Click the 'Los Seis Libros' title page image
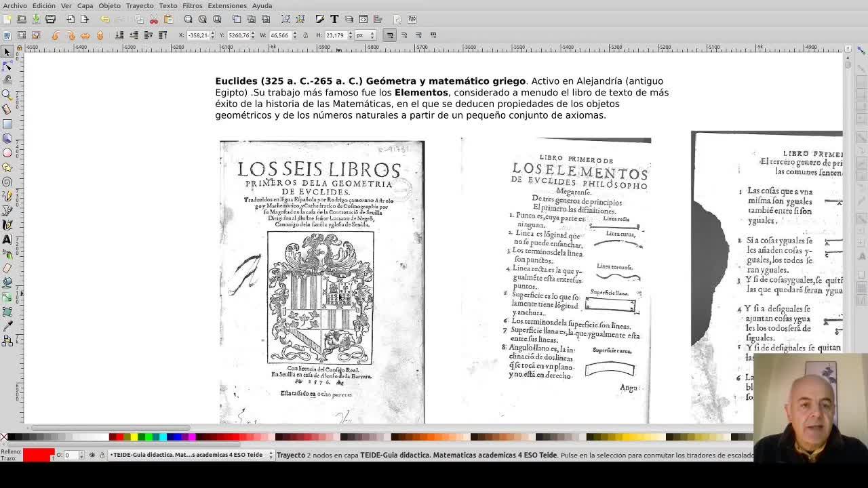This screenshot has height=488, width=868. tap(322, 282)
